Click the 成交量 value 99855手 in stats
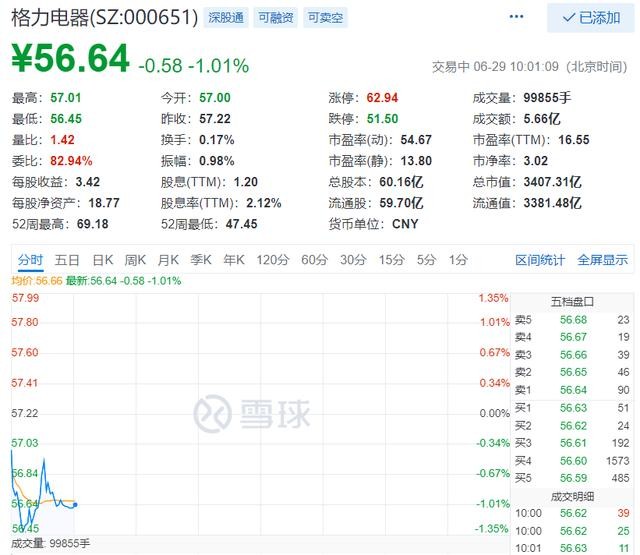 click(547, 98)
